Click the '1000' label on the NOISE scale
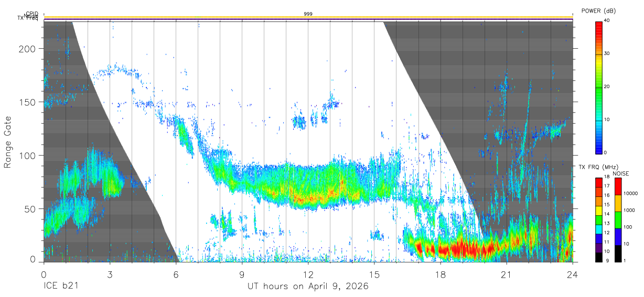644x297 pixels. [630, 210]
